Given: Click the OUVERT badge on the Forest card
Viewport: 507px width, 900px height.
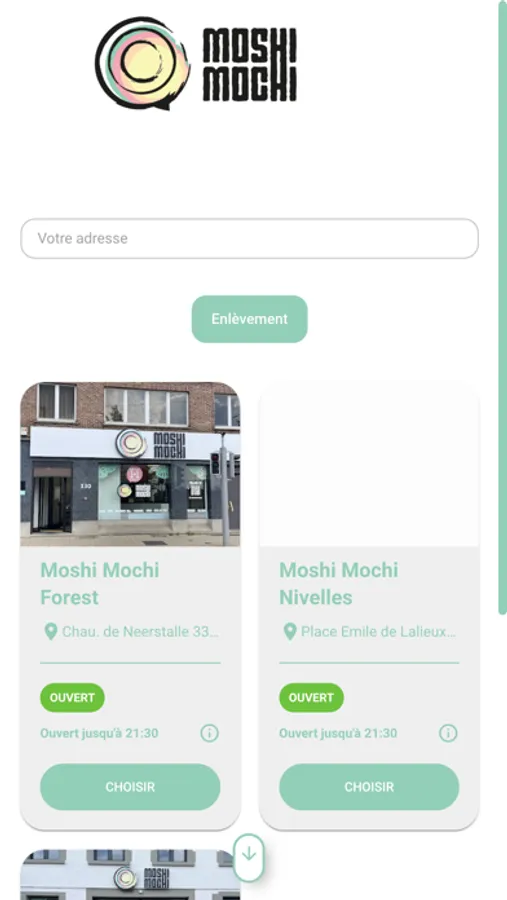Looking at the screenshot, I should coord(72,697).
